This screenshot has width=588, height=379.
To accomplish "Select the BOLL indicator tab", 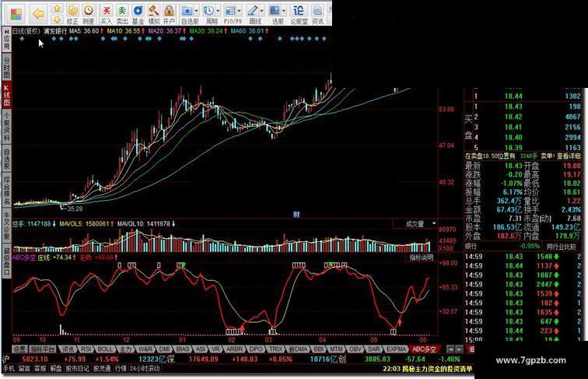I will pyautogui.click(x=105, y=349).
